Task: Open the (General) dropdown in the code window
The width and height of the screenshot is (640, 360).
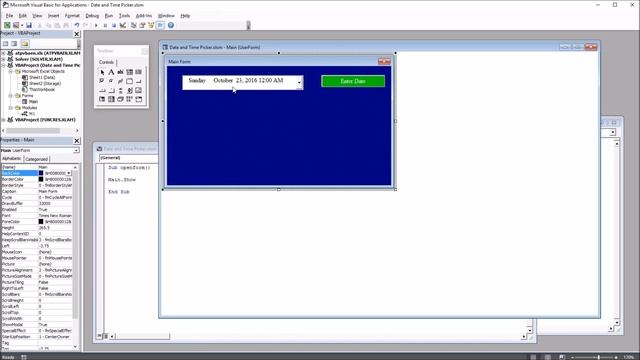Action: click(x=128, y=158)
